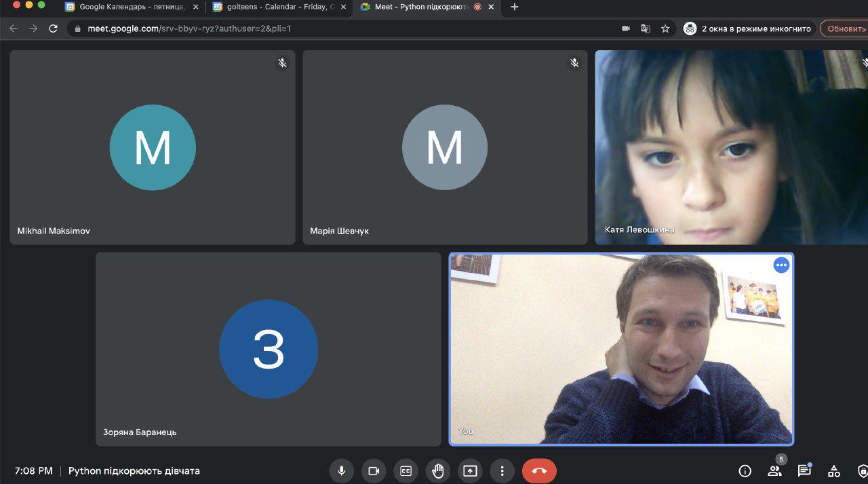Open a new browser tab

[x=514, y=7]
